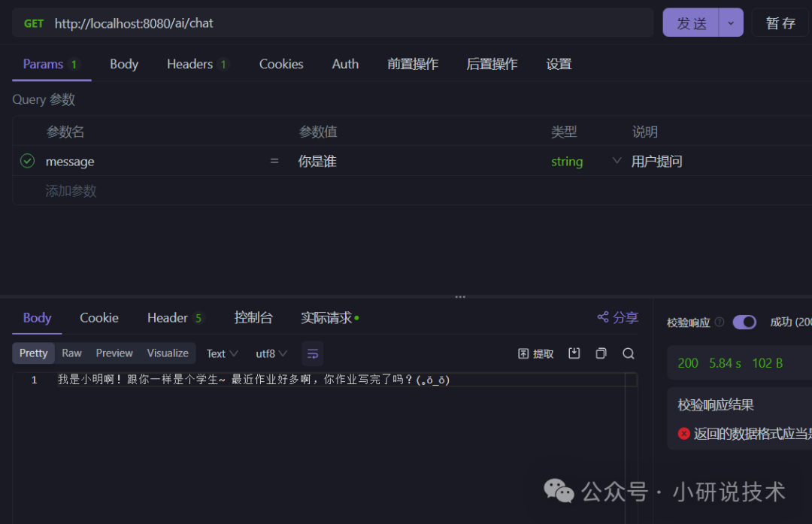Viewport: 812px width, 524px height.
Task: Click the download response icon
Action: coord(574,353)
